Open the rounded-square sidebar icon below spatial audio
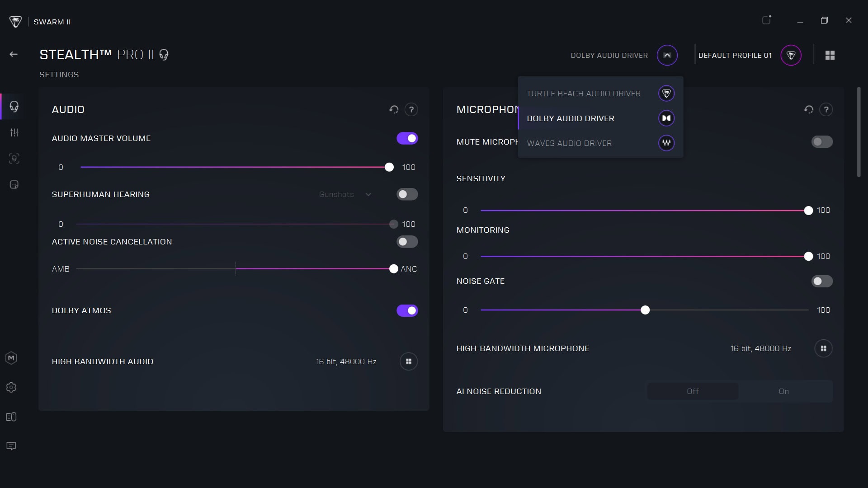This screenshot has height=488, width=868. 14,185
